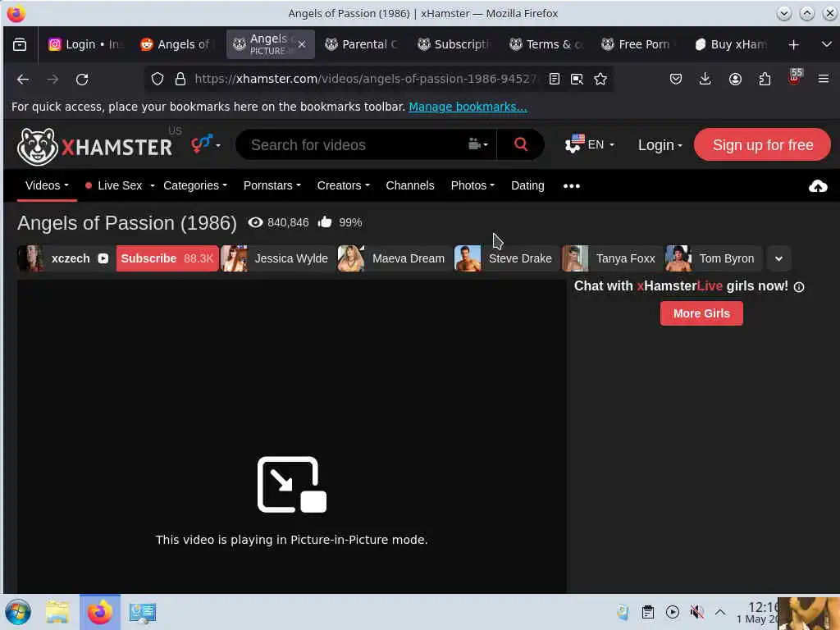Image resolution: width=840 pixels, height=630 pixels.
Task: Close the active Angels PICTURE tab
Action: (302, 44)
